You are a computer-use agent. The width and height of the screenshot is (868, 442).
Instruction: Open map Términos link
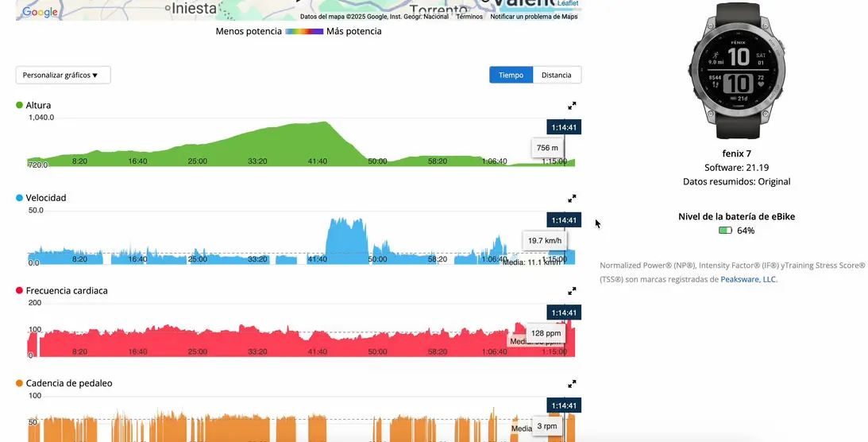pos(469,17)
